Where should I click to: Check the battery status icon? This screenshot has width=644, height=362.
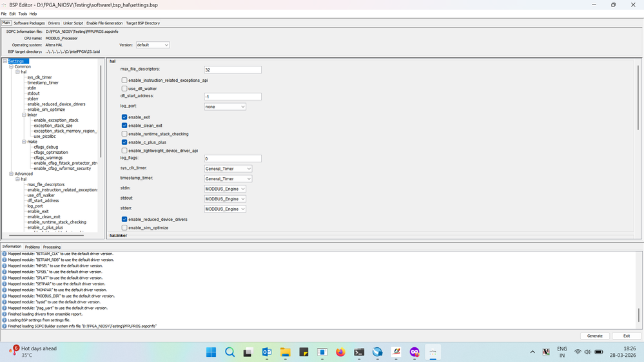point(599,352)
